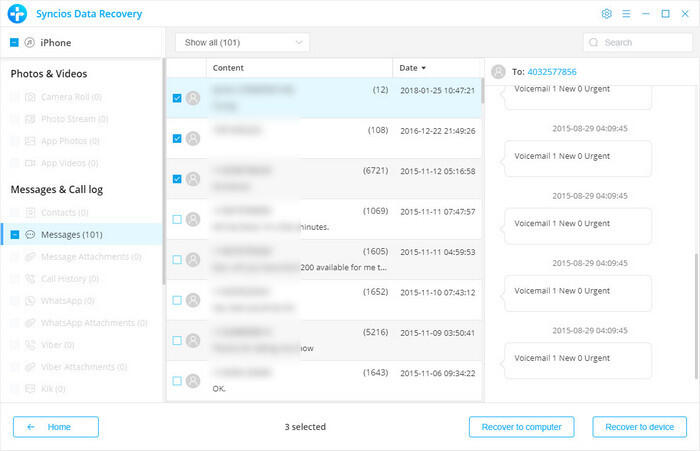
Task: Click Recover to computer button
Action: [521, 427]
